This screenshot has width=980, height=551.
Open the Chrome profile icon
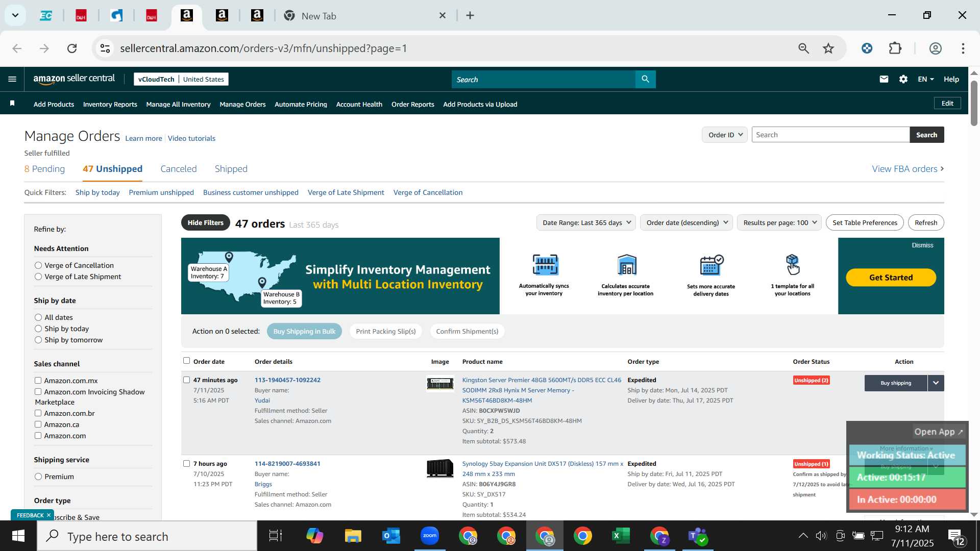pyautogui.click(x=935, y=48)
